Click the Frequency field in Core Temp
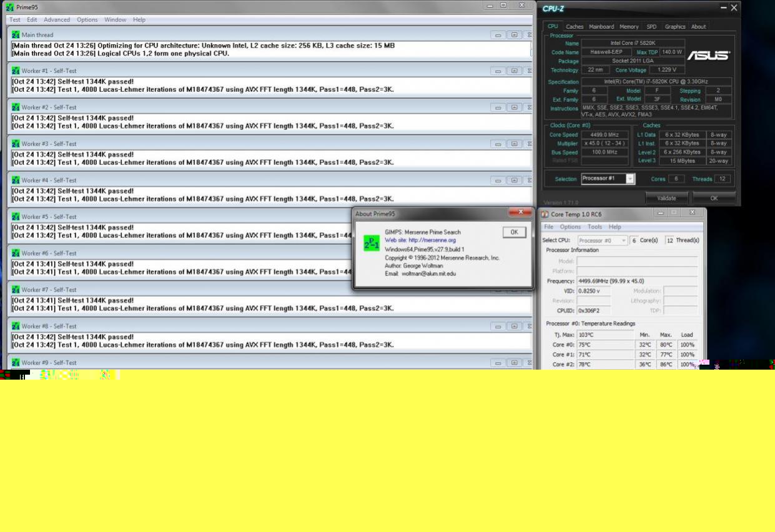 click(x=637, y=281)
